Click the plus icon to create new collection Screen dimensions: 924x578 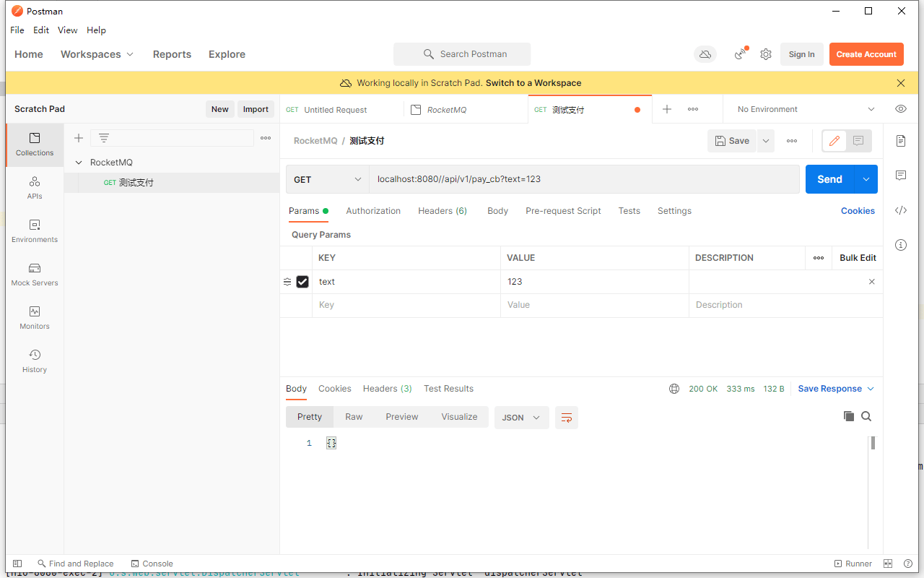79,138
